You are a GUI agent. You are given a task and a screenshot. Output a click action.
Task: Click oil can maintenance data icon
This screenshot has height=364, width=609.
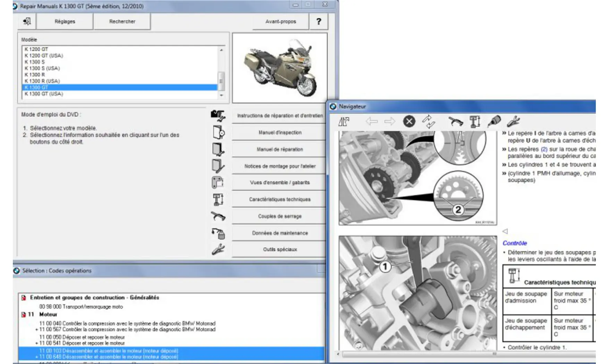219,233
